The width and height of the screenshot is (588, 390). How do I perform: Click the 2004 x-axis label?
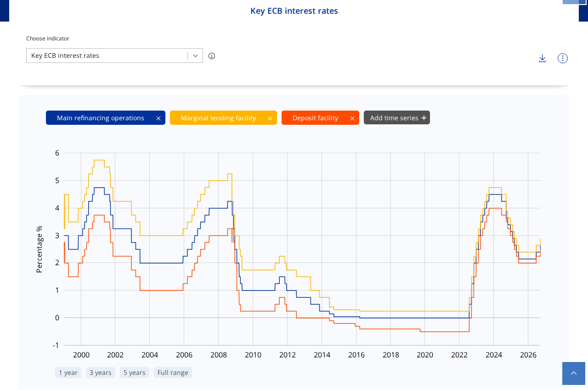150,355
